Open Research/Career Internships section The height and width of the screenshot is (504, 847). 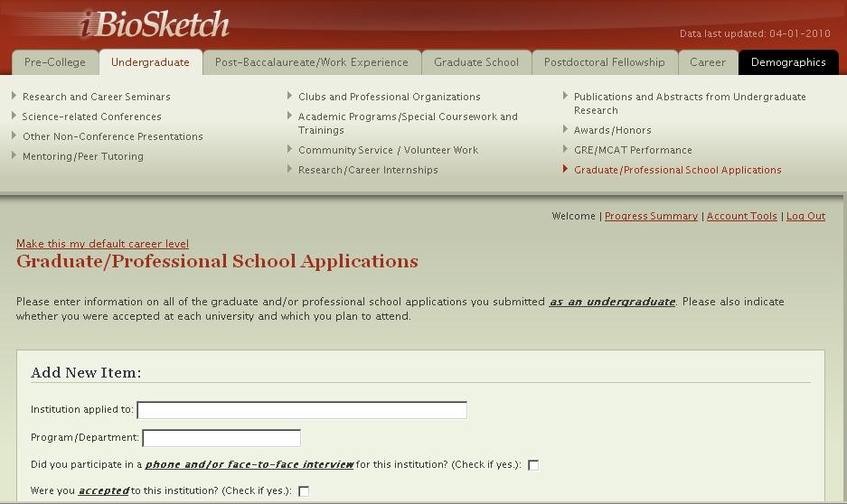click(x=368, y=170)
